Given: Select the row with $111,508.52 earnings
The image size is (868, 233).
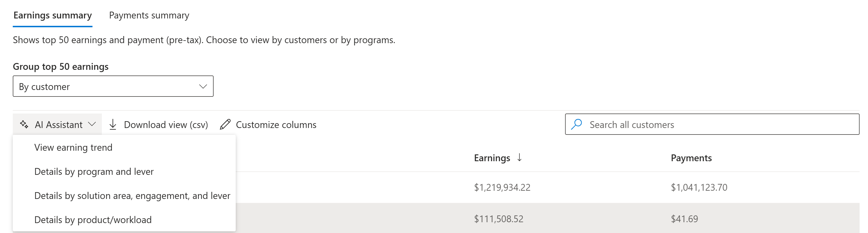Looking at the screenshot, I should point(498,219).
